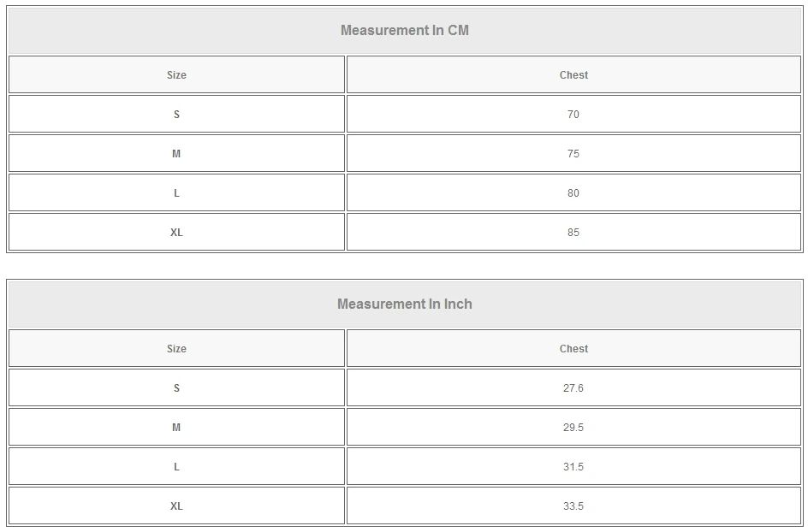Click the S size cell in the CM table
Screen dimensions: 808x532
pos(176,115)
